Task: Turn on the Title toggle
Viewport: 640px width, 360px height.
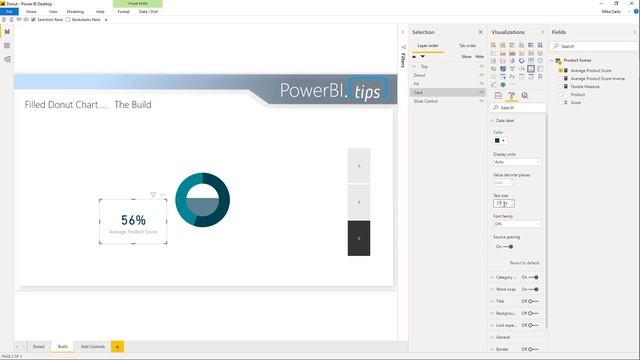Action: click(x=533, y=301)
